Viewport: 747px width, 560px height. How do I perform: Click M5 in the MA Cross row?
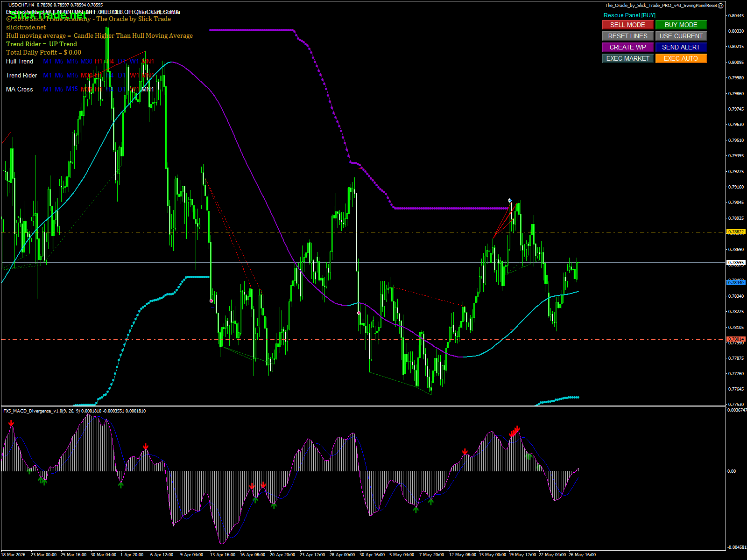[x=59, y=89]
